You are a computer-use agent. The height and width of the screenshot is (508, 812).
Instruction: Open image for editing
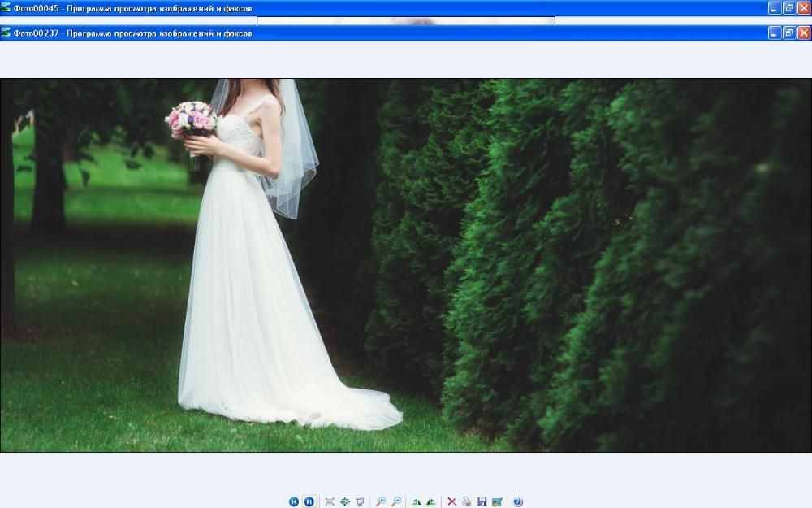pyautogui.click(x=497, y=501)
